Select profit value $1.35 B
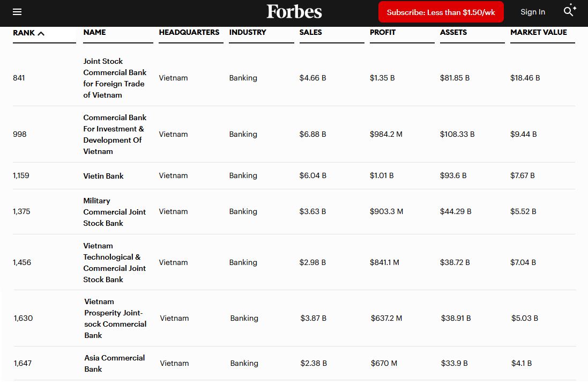The width and height of the screenshot is (588, 383). pos(382,78)
